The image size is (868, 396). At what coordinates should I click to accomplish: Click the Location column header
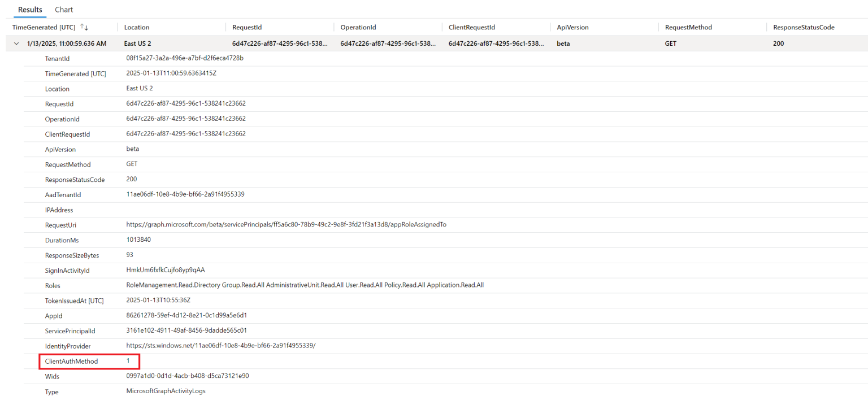(137, 27)
